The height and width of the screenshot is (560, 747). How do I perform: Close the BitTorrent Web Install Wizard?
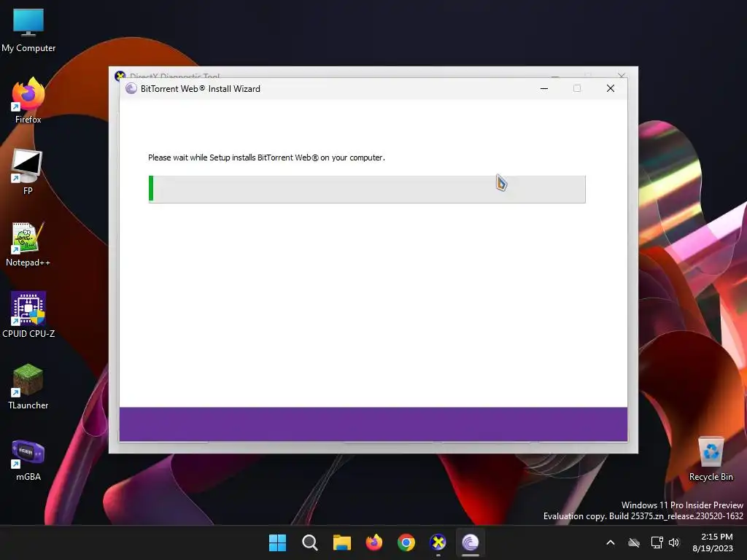[x=611, y=88]
